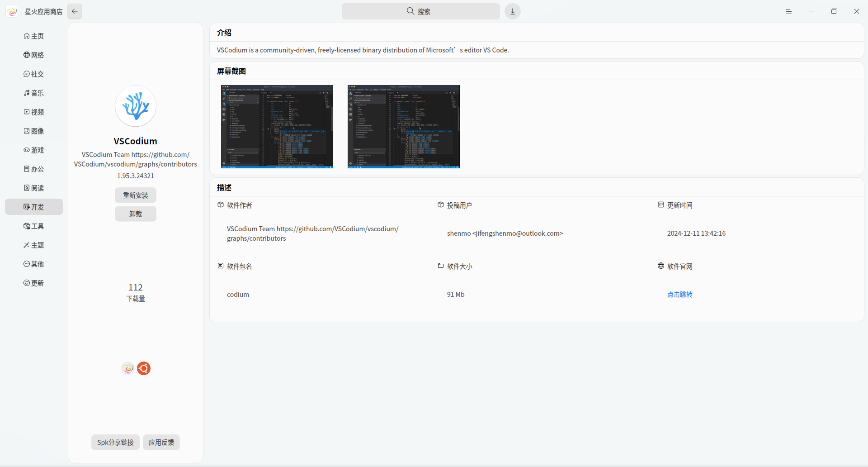
Task: Open the 社交 social category
Action: [34, 74]
